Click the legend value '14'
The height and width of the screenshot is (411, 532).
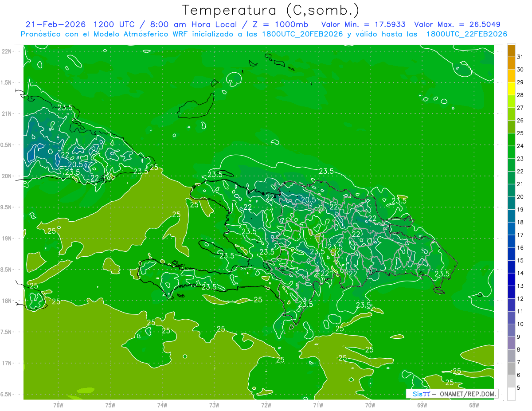click(520, 274)
